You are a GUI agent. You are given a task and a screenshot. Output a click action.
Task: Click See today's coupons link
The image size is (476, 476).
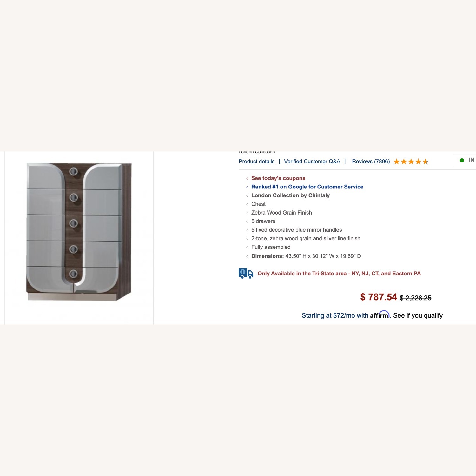point(278,178)
